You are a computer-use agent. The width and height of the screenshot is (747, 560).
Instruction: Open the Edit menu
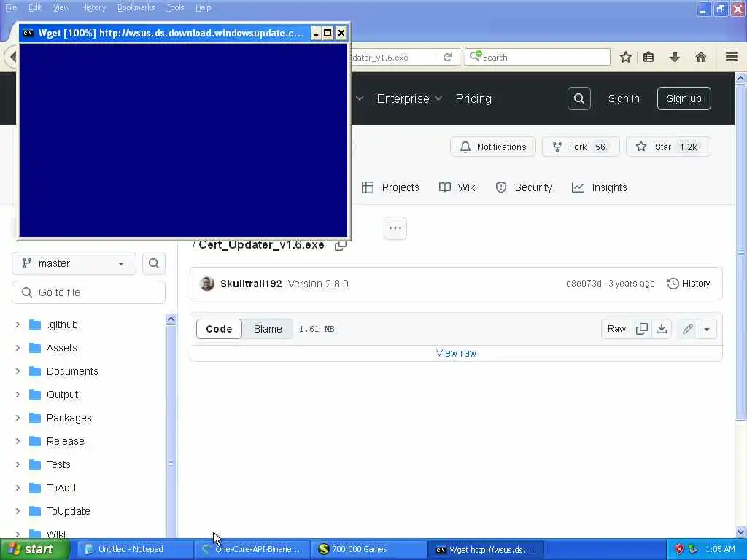pyautogui.click(x=35, y=7)
